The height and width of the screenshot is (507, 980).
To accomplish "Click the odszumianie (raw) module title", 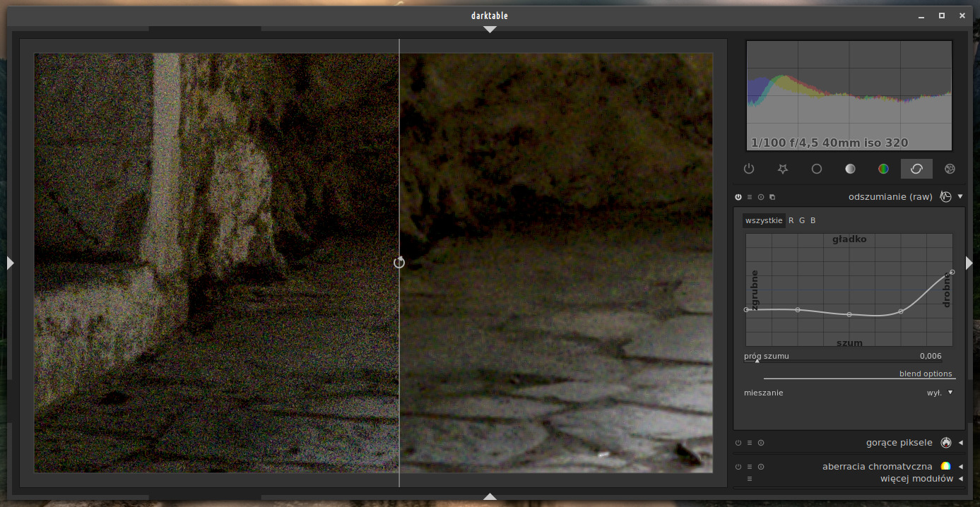I will click(890, 196).
